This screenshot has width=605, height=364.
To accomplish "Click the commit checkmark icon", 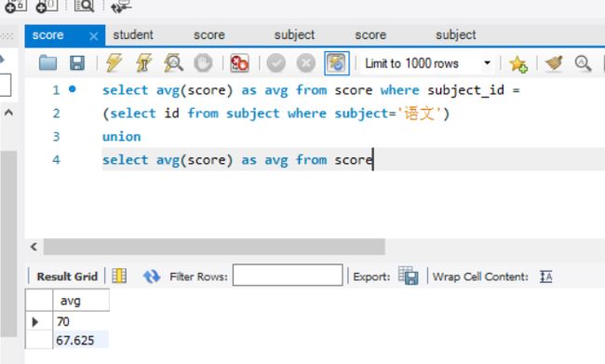I will coord(276,63).
